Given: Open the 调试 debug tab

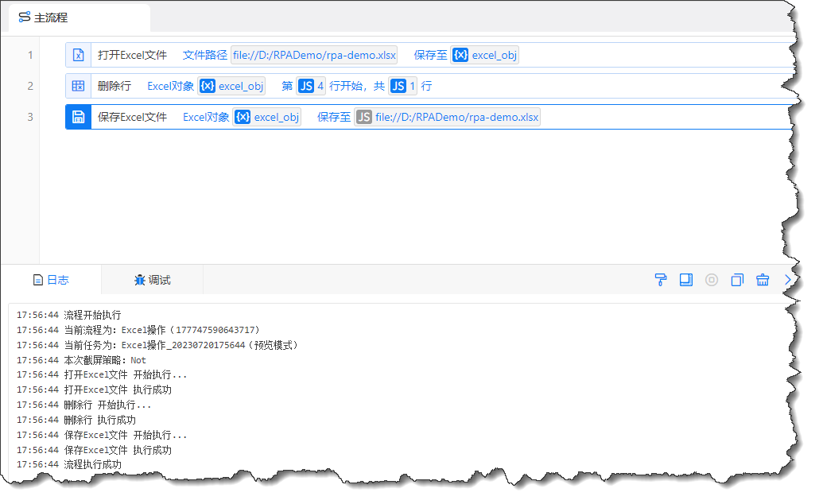Looking at the screenshot, I should click(x=152, y=280).
